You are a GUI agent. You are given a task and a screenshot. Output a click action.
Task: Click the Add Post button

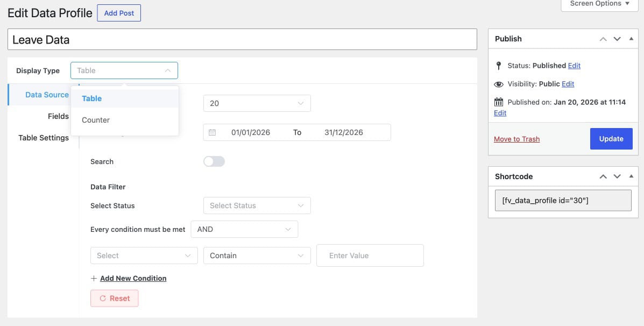pyautogui.click(x=119, y=13)
